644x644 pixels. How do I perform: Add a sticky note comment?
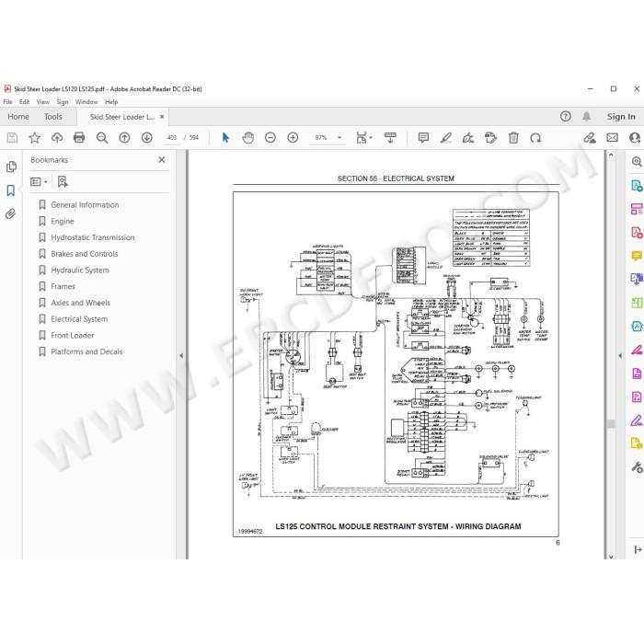click(423, 138)
